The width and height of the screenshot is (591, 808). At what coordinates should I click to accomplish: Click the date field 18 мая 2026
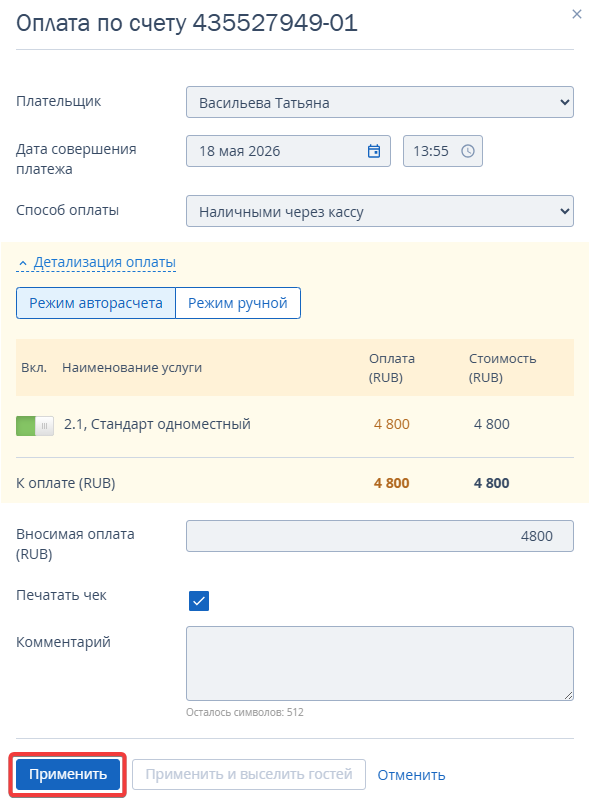tap(288, 151)
